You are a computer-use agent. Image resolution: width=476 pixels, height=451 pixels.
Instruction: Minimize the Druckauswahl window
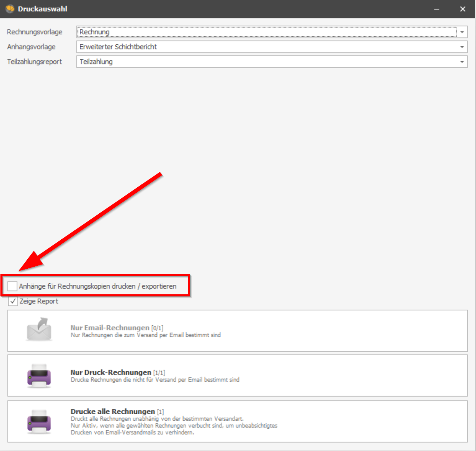(x=437, y=9)
